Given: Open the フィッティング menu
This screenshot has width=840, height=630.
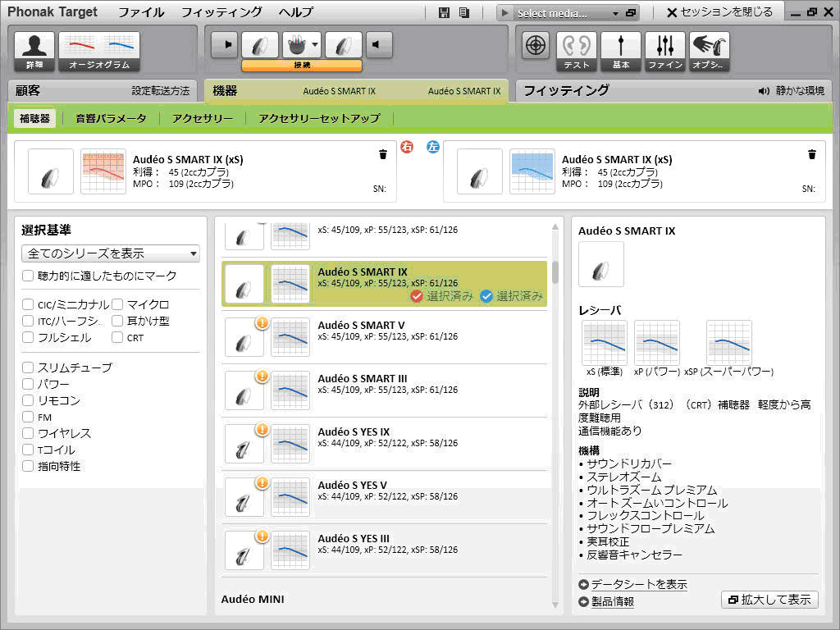Looking at the screenshot, I should coord(221,12).
